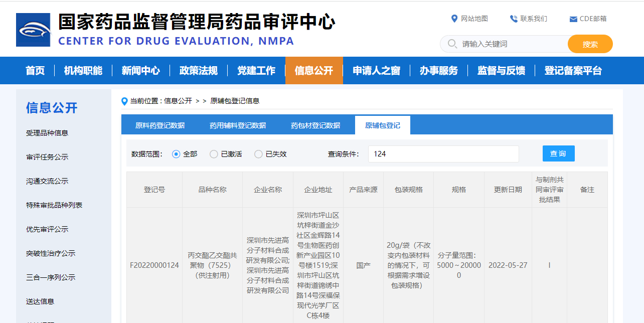
Task: Select the 已失效 radio button
Action: click(259, 154)
